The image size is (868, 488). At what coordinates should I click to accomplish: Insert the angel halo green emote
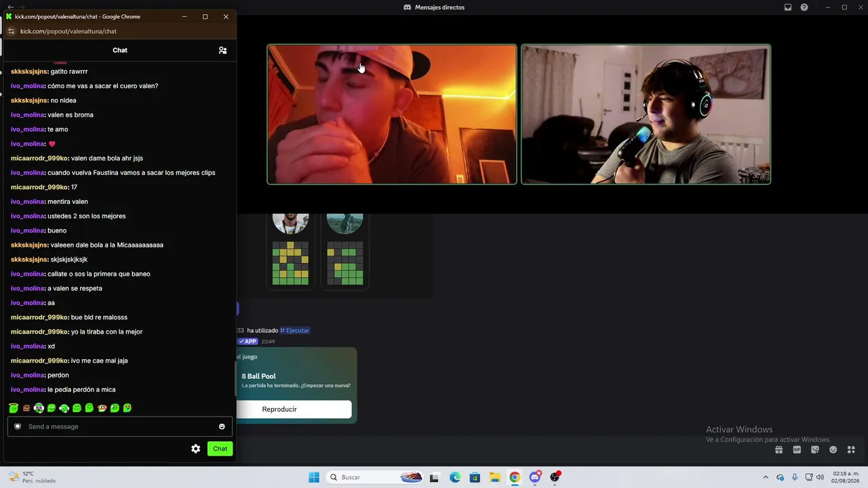point(14,408)
